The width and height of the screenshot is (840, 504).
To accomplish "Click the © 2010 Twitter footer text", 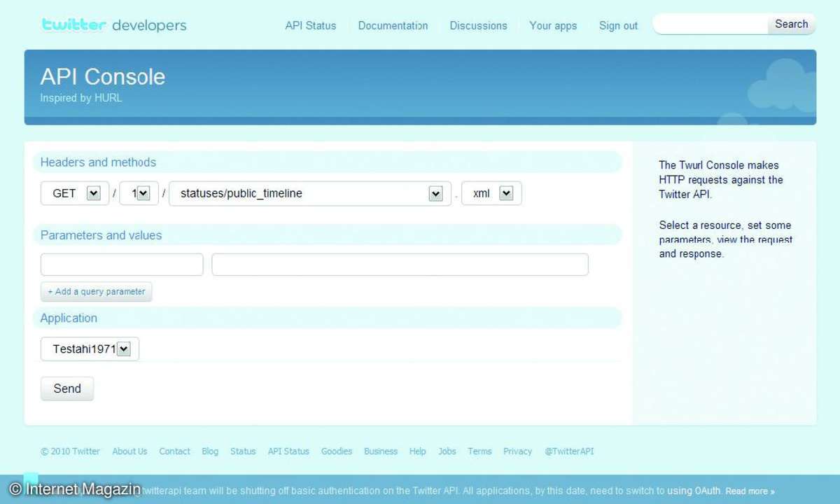I will click(x=70, y=451).
